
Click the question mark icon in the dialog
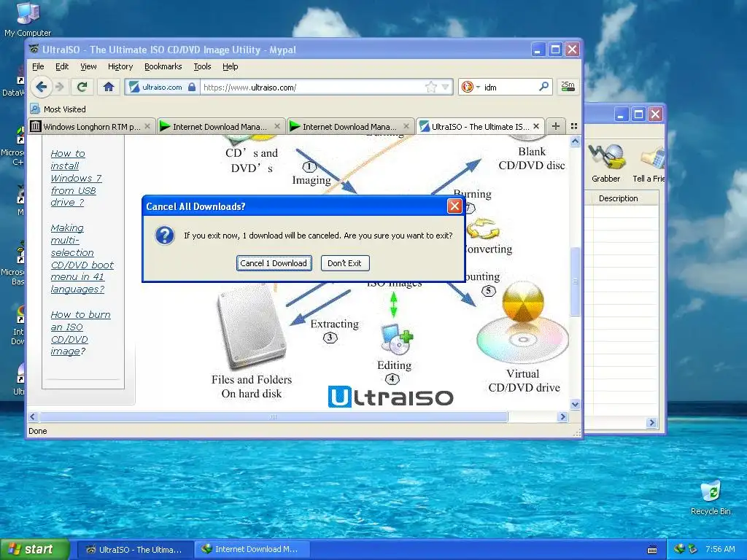[x=165, y=236]
